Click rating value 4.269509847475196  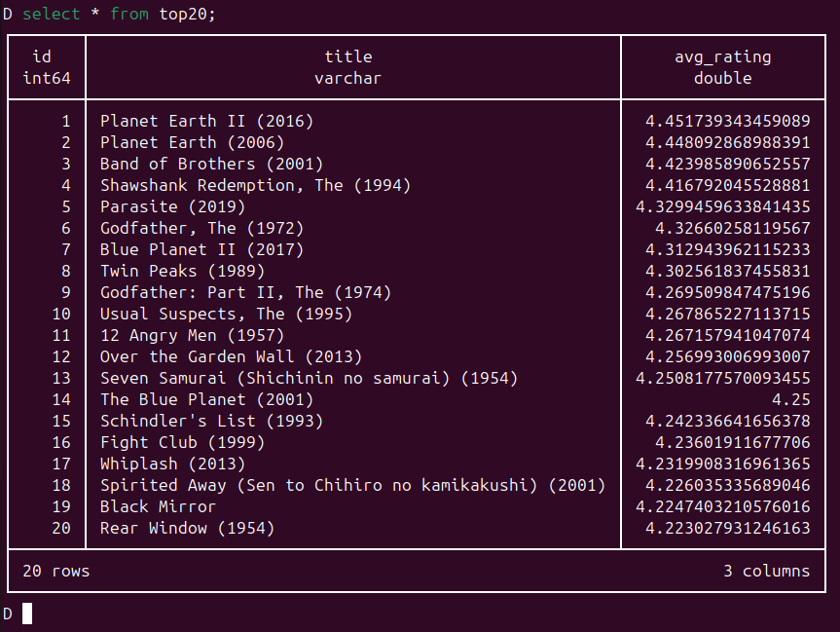(x=727, y=293)
